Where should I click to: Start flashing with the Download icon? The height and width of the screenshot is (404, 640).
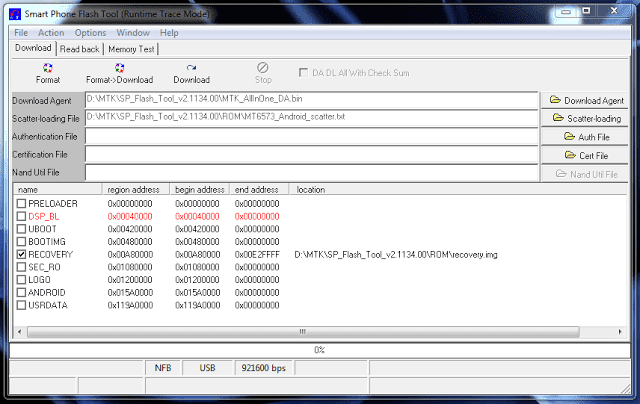point(191,68)
